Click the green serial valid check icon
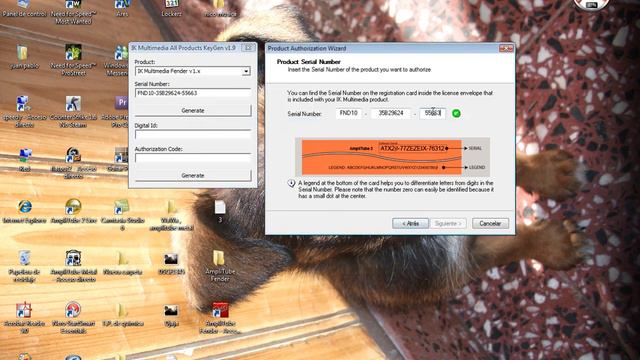 pos(456,113)
